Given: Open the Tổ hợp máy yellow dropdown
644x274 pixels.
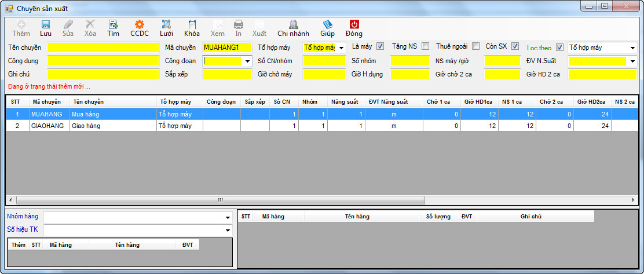Looking at the screenshot, I should coord(341,48).
